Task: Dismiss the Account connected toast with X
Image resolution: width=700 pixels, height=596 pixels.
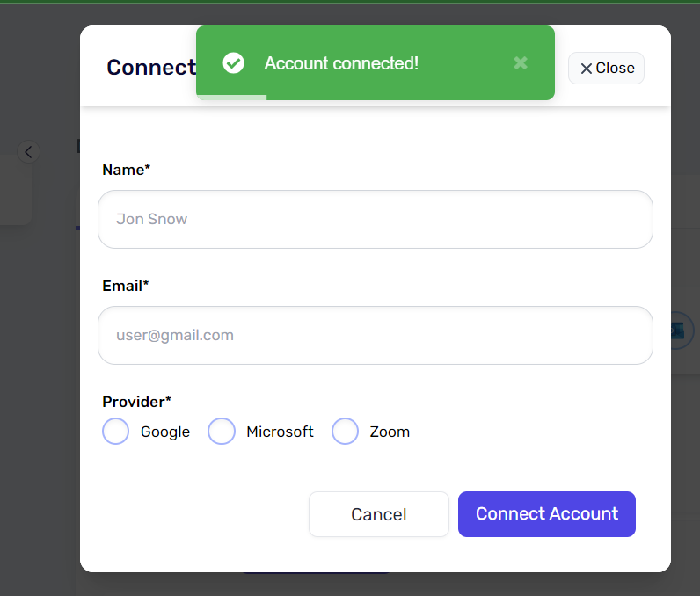Action: [x=521, y=63]
